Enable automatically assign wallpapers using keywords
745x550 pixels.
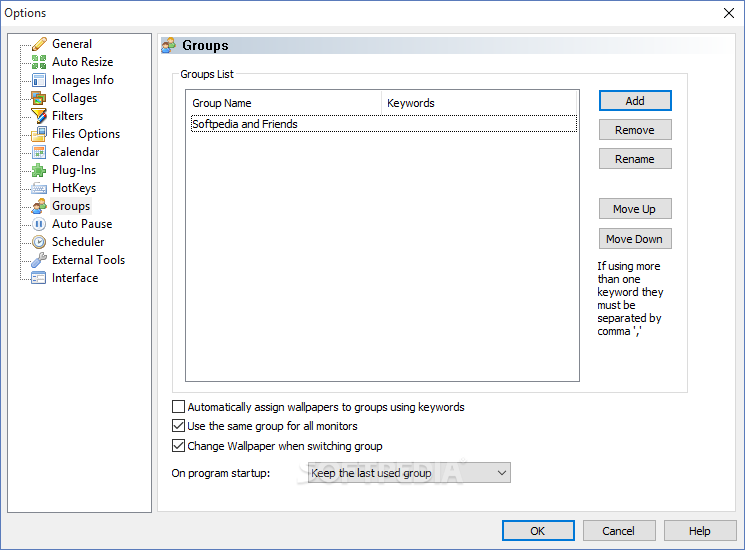[x=178, y=407]
